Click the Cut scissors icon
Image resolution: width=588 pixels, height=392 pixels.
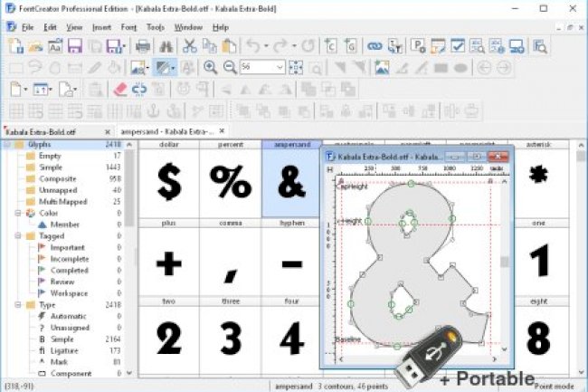[190, 46]
